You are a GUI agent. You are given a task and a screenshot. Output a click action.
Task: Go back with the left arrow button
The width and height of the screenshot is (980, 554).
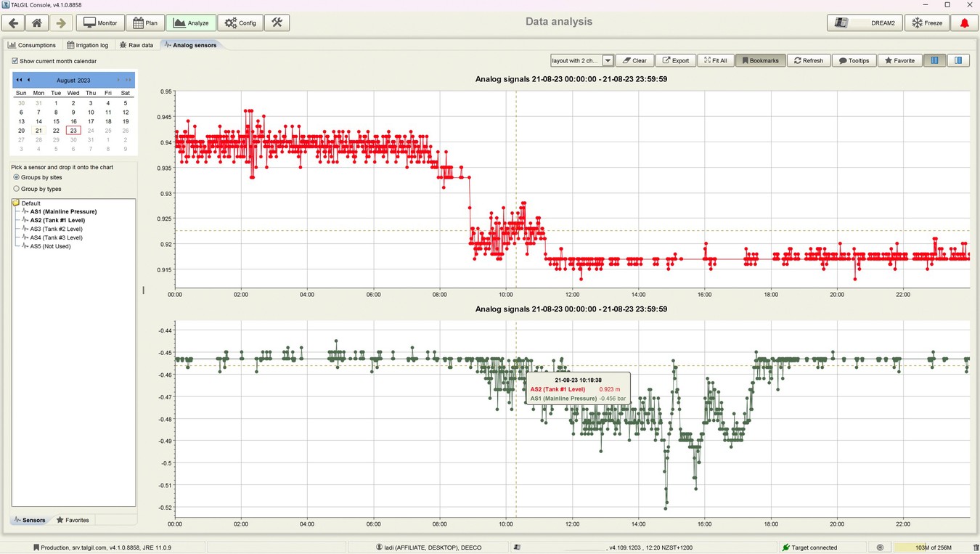pos(14,23)
